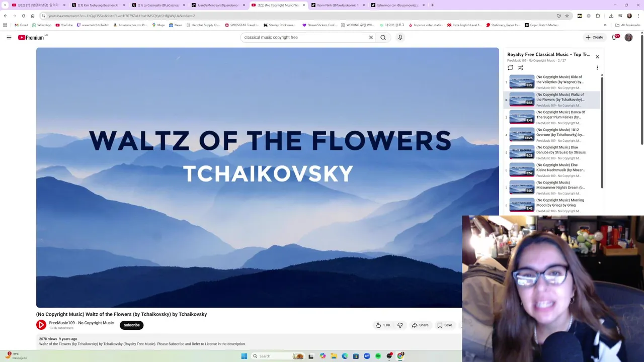Open the YouTube hamburger guide menu
The image size is (644, 362).
tap(9, 37)
